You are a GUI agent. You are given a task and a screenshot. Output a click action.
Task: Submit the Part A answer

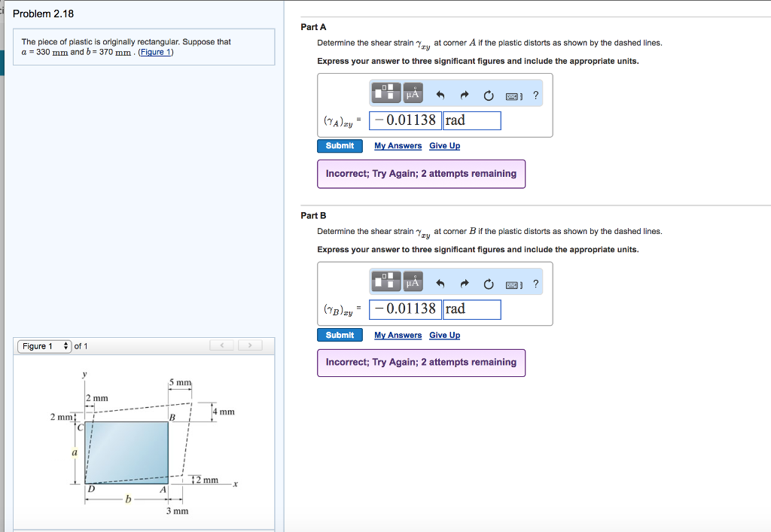340,146
